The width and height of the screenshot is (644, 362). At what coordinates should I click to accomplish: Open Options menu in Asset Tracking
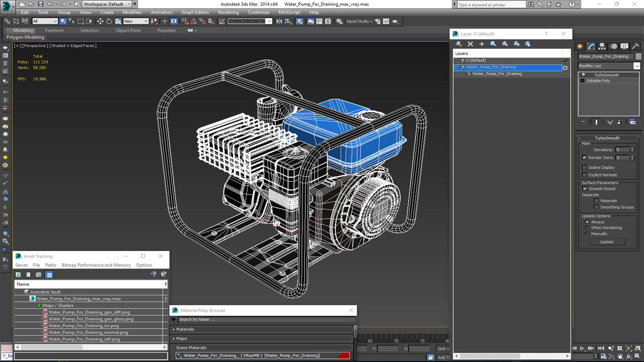click(x=144, y=265)
